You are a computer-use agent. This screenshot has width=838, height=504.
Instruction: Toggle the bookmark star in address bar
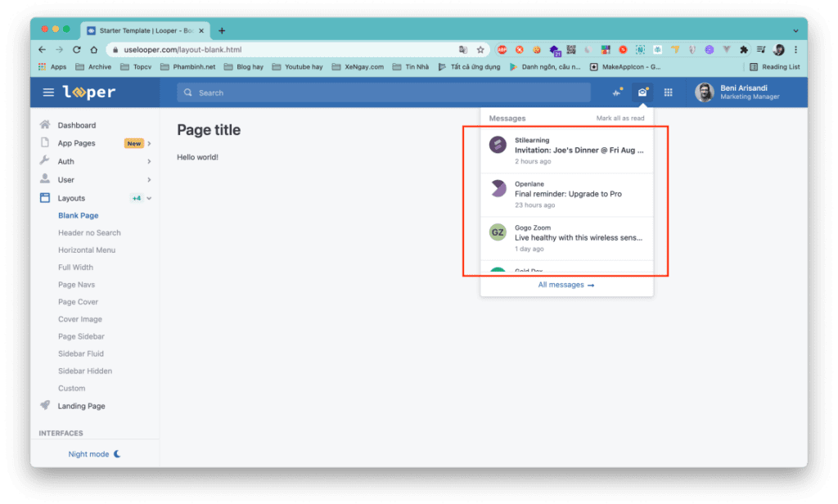[480, 49]
